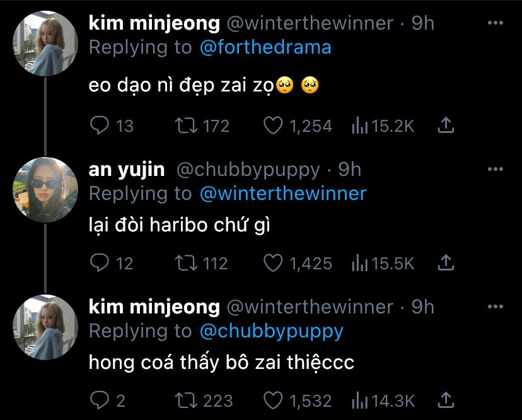This screenshot has width=522, height=420.
Task: Click the an yujin display name
Action: pyautogui.click(x=127, y=170)
